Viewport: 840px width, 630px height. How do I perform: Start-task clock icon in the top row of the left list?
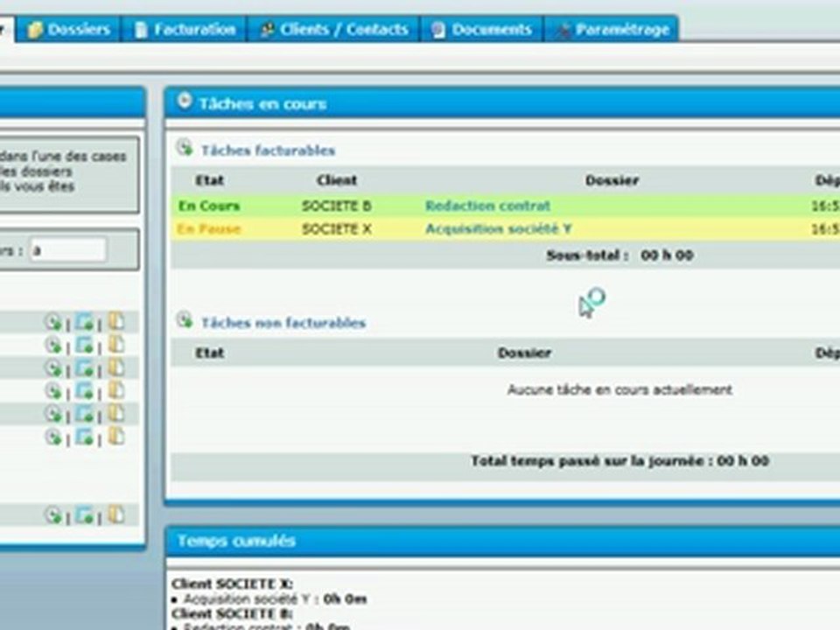(53, 321)
